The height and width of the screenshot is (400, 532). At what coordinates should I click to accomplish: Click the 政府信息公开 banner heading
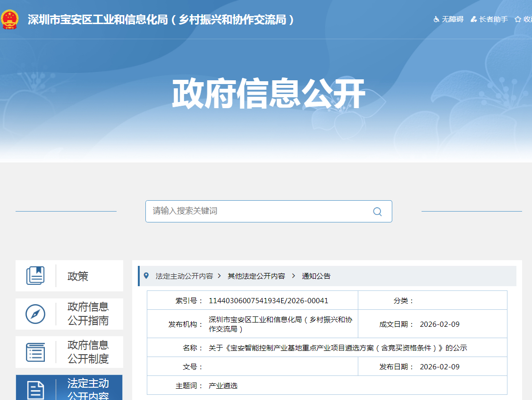(269, 94)
